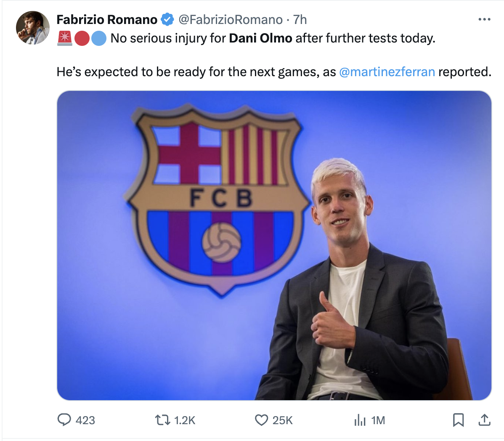Click the siren emoji in tweet
The width and height of the screenshot is (504, 441).
click(x=65, y=38)
